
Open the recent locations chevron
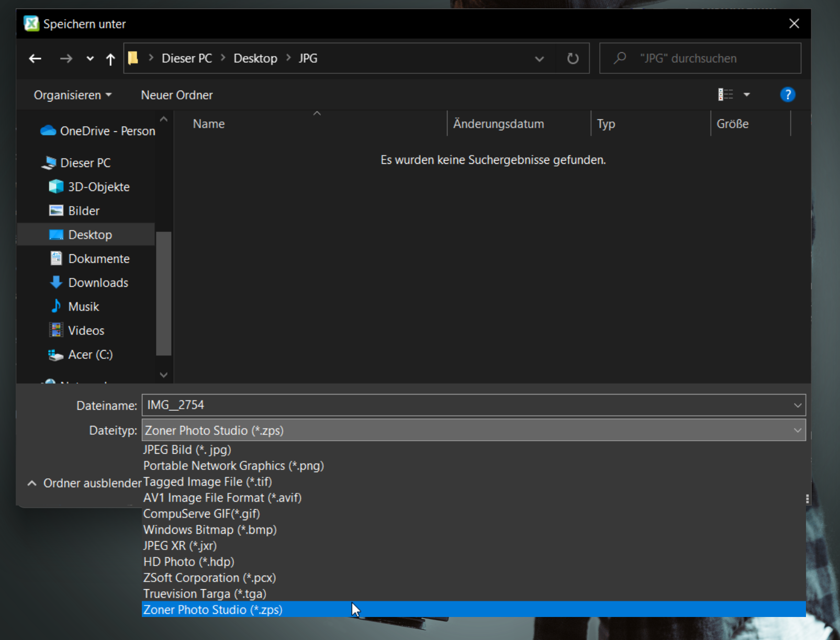tap(90, 59)
